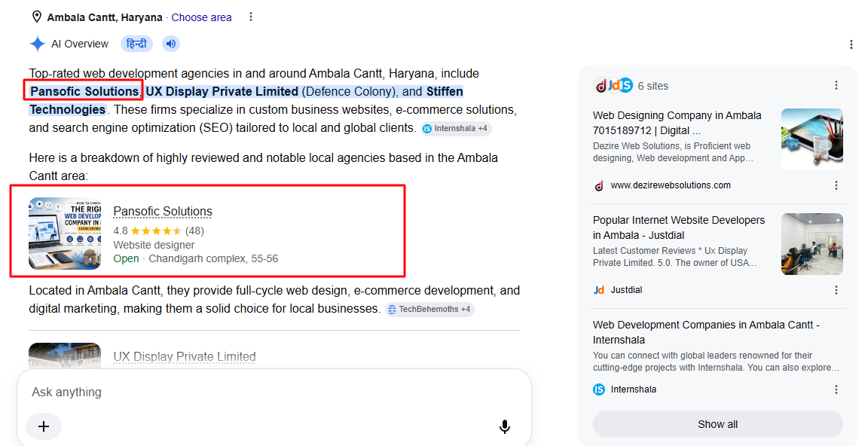This screenshot has height=446, width=868.
Task: Click the Chandigarh complex, 55-56 address text
Action: click(x=213, y=259)
